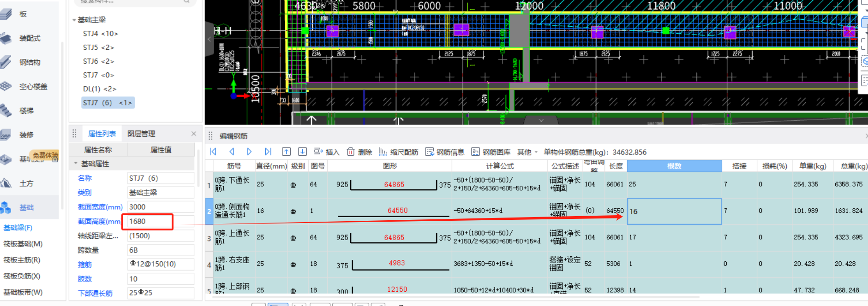The width and height of the screenshot is (868, 306).
Task: Open the 板 (slab) component category
Action: [23, 14]
